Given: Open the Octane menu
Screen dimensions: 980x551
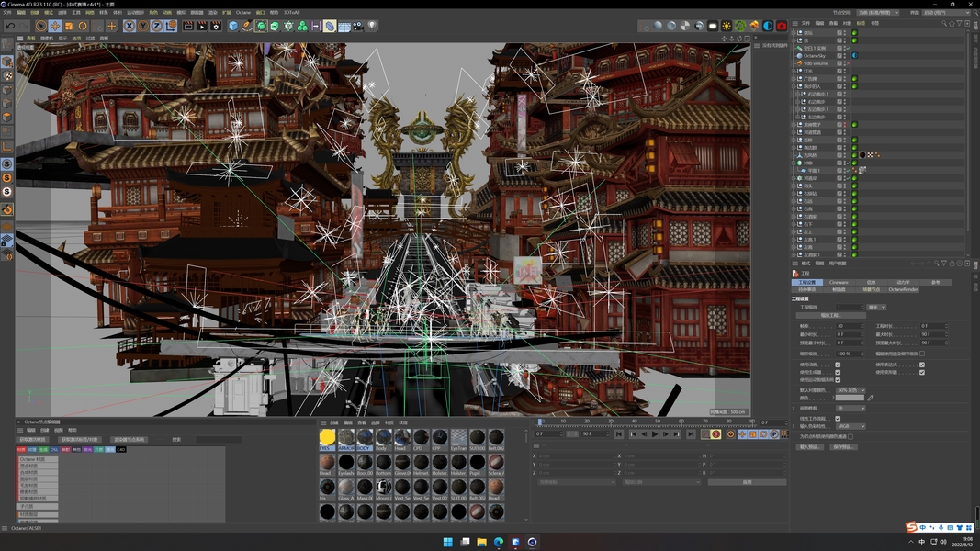Looking at the screenshot, I should pyautogui.click(x=243, y=12).
